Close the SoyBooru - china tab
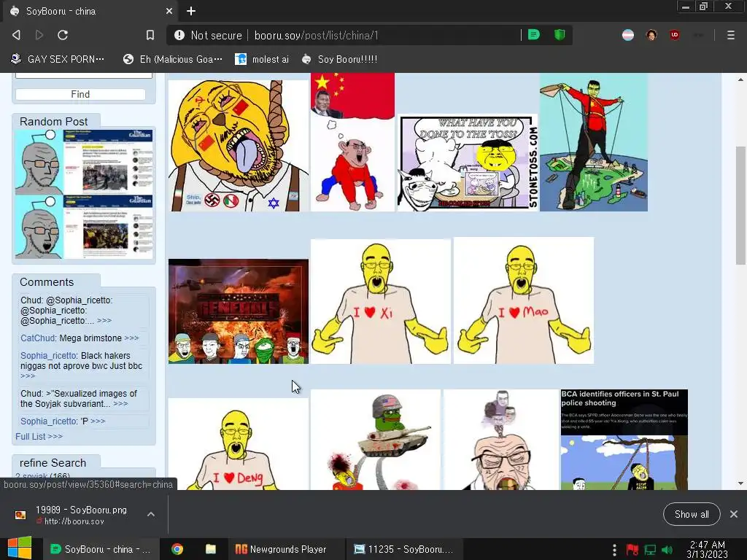This screenshot has width=747, height=560. point(169,11)
